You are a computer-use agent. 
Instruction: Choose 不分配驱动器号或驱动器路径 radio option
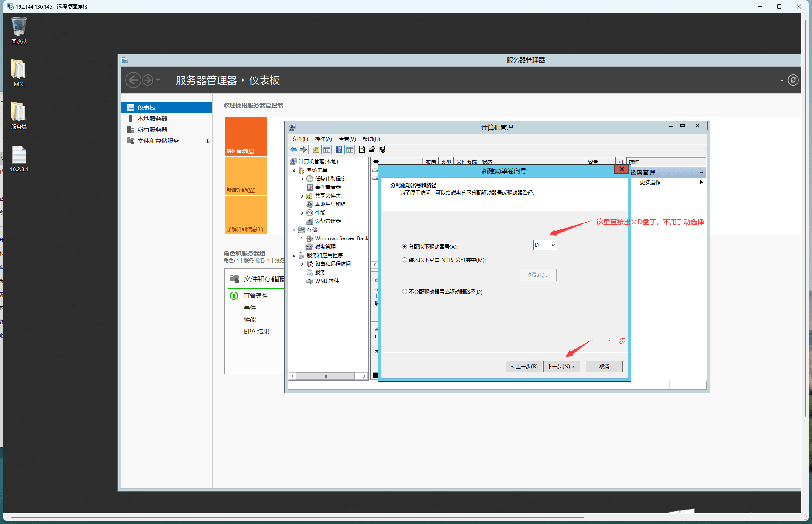tap(405, 292)
